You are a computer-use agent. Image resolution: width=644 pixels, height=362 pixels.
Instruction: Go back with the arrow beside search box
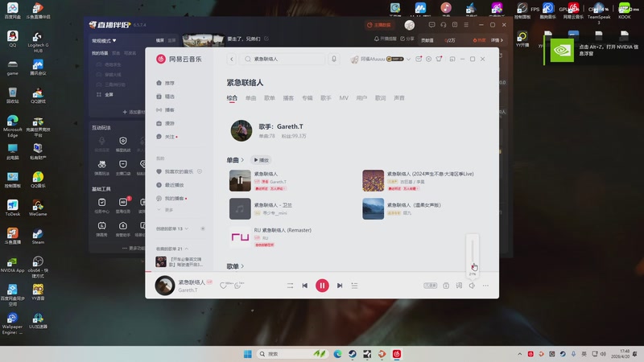tap(232, 59)
